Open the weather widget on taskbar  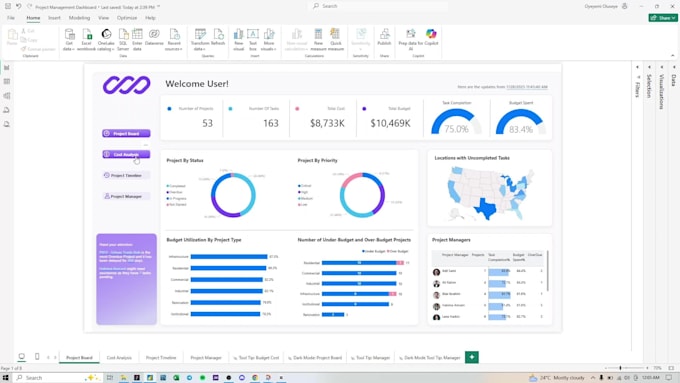(x=557, y=378)
